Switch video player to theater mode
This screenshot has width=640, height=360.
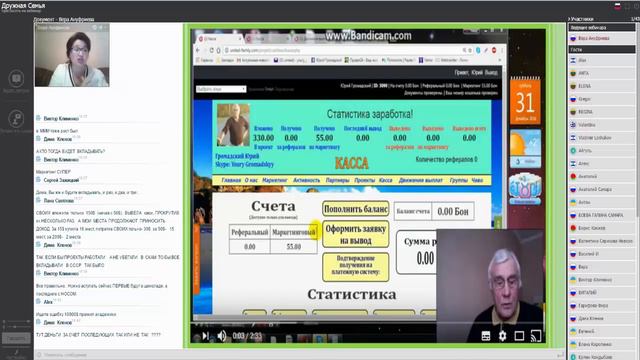(519, 336)
